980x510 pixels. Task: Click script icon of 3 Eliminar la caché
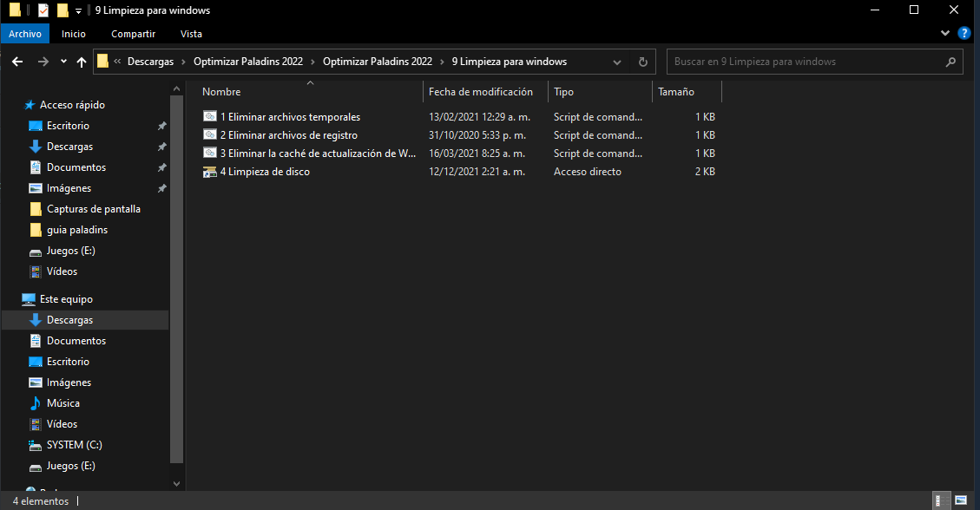tap(210, 153)
